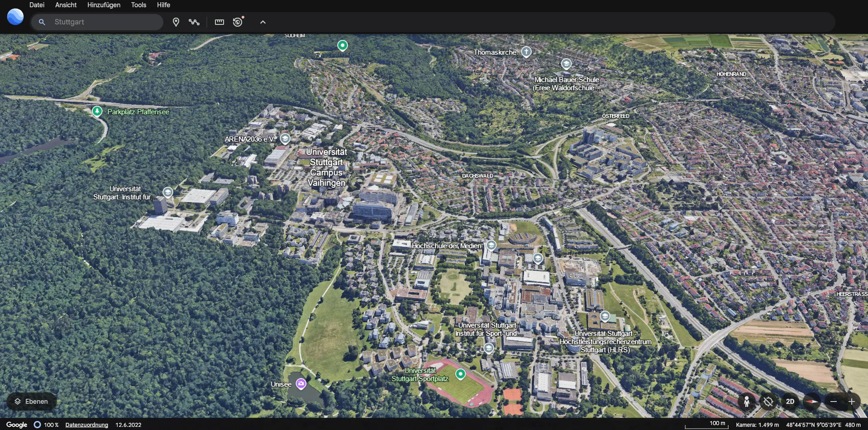Screen dimensions: 868x430
Task: Click the Hochschule der Medien place marker
Action: coord(491,246)
